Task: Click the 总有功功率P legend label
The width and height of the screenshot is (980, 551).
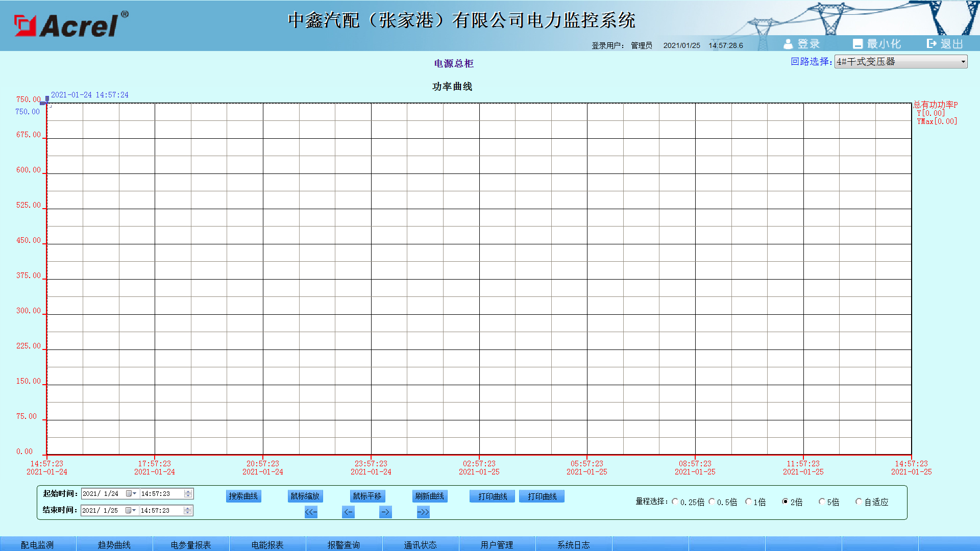Action: (x=936, y=105)
